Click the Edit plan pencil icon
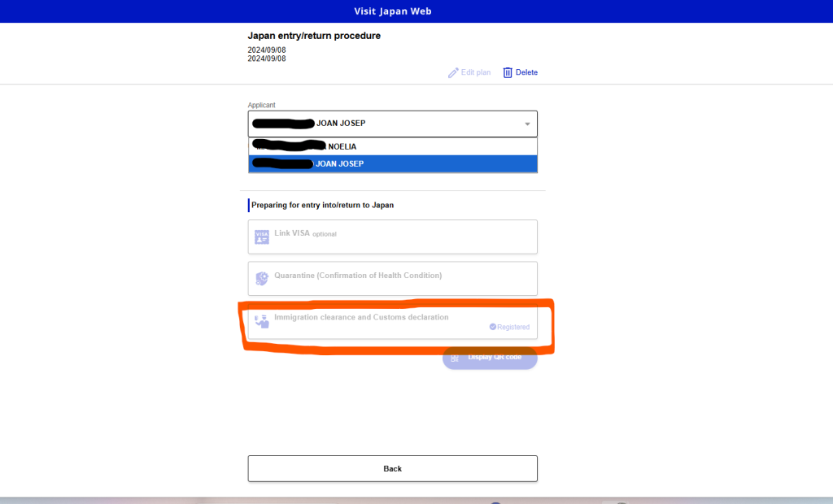The image size is (833, 504). pyautogui.click(x=452, y=73)
